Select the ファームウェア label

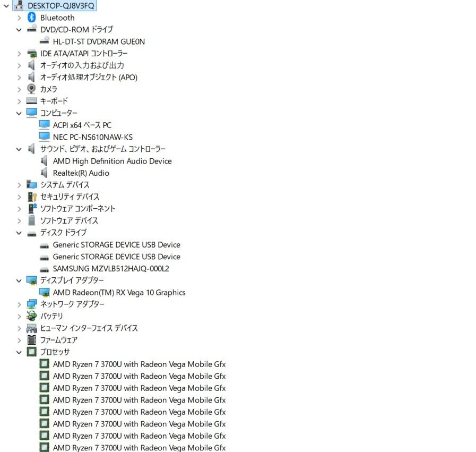coord(58,340)
